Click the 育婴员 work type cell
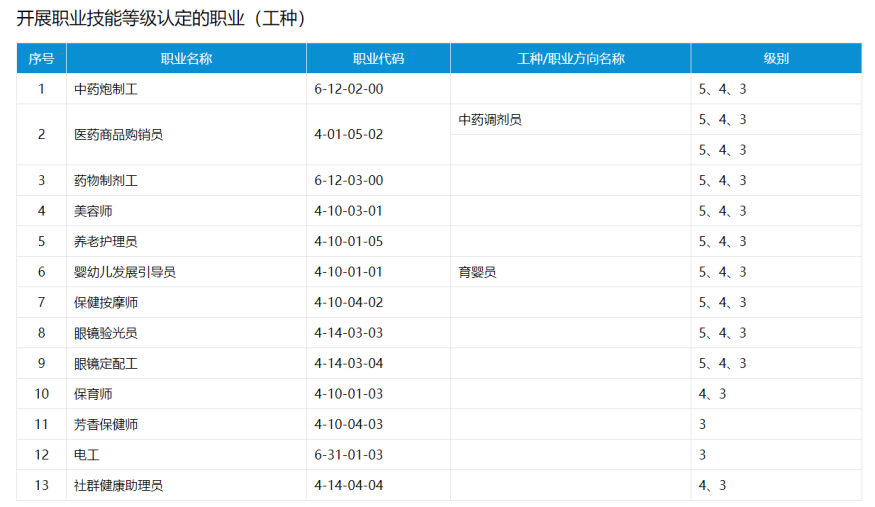The image size is (875, 507). 477,272
